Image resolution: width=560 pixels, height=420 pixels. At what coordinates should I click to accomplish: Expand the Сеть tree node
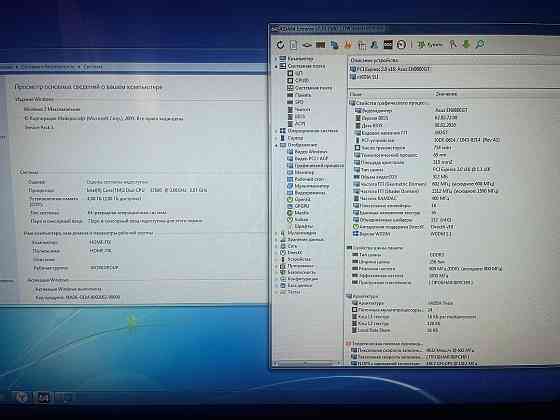(276, 246)
